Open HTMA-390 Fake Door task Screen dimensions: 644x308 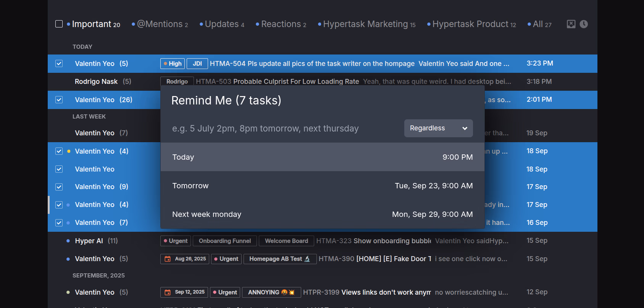(375, 259)
